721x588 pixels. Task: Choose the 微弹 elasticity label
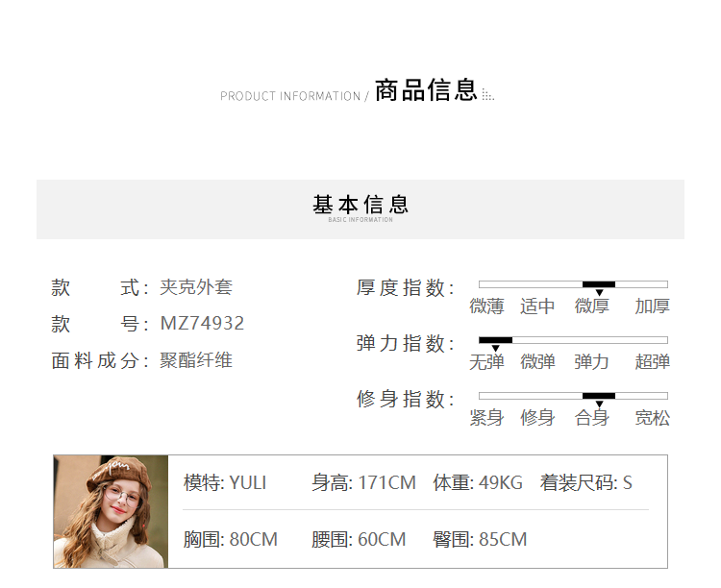point(537,362)
